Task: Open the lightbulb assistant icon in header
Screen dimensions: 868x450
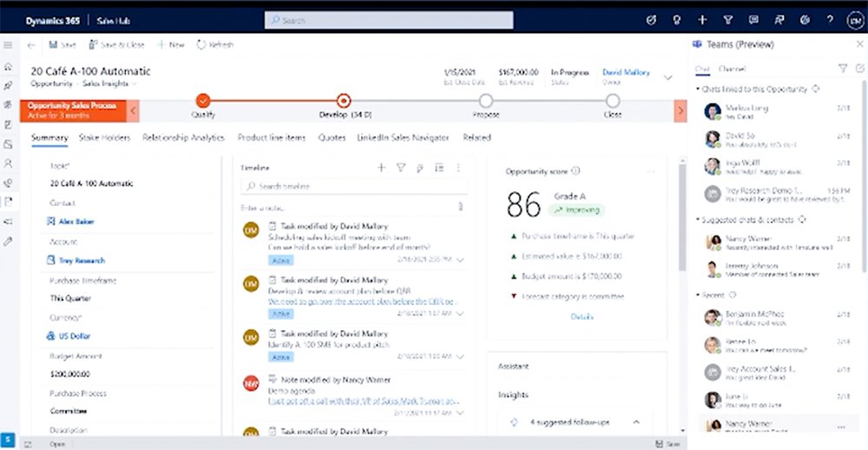Action: pyautogui.click(x=676, y=20)
